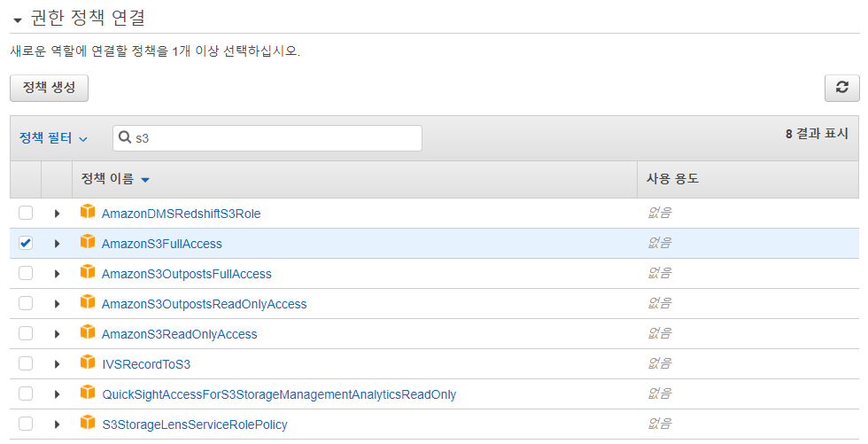Image resolution: width=868 pixels, height=444 pixels.
Task: Click the orange policy icon for AmazonS3OutpostsFullAccess
Action: 88,272
